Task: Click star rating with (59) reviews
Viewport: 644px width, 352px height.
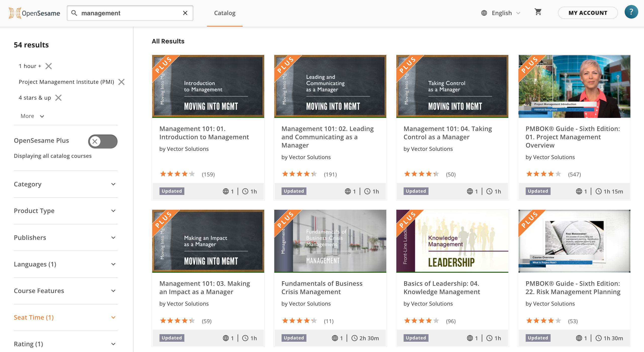Action: (x=177, y=321)
